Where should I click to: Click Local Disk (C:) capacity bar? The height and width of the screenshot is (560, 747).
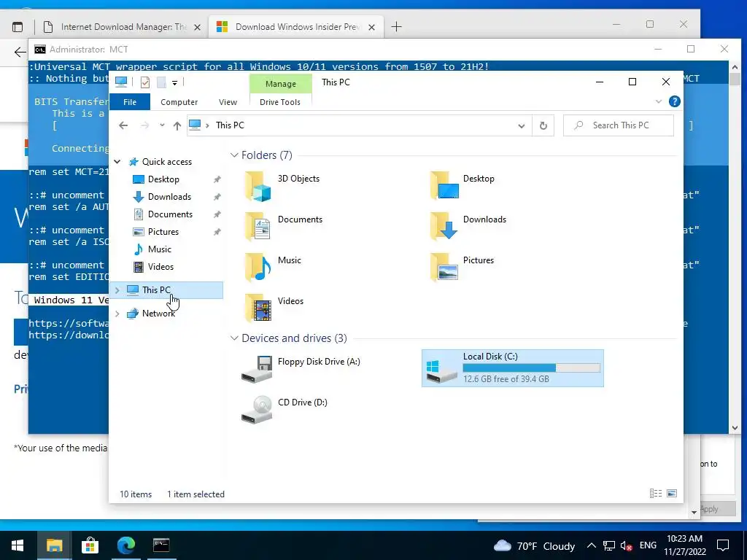[x=531, y=368]
